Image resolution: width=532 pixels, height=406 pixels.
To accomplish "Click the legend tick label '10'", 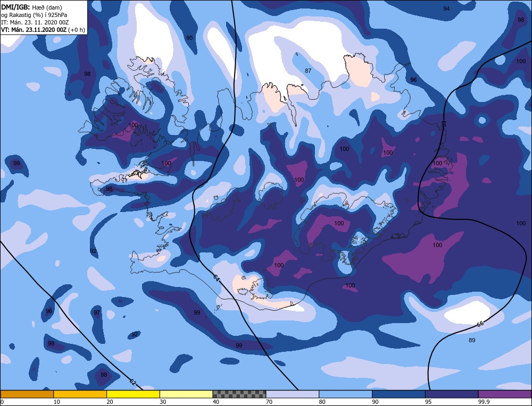I will point(57,402).
